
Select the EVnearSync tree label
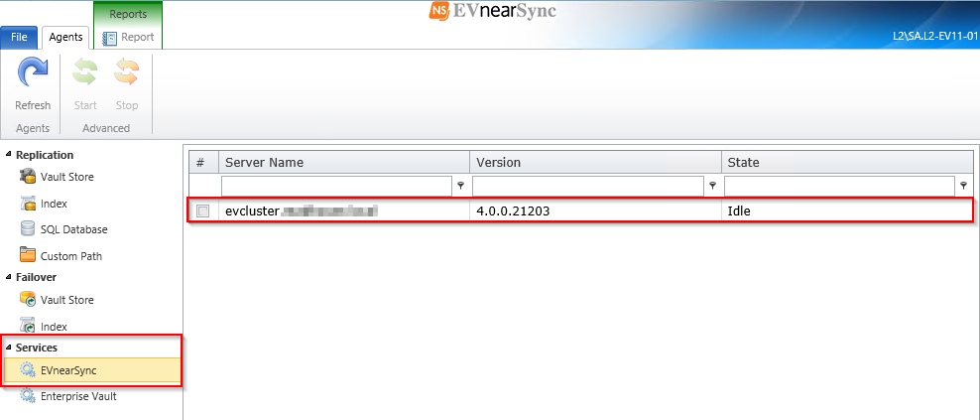click(68, 370)
